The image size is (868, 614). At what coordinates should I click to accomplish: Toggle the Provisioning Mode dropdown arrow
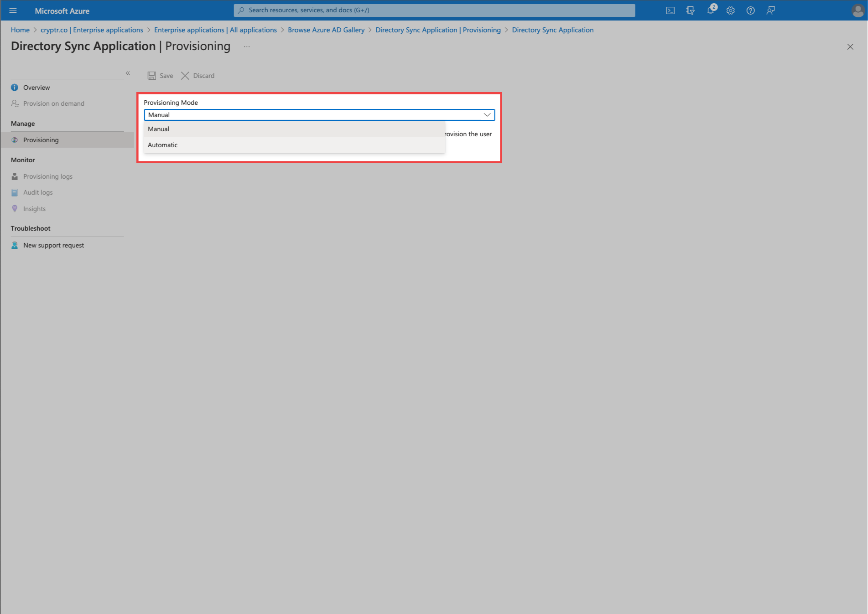point(487,115)
